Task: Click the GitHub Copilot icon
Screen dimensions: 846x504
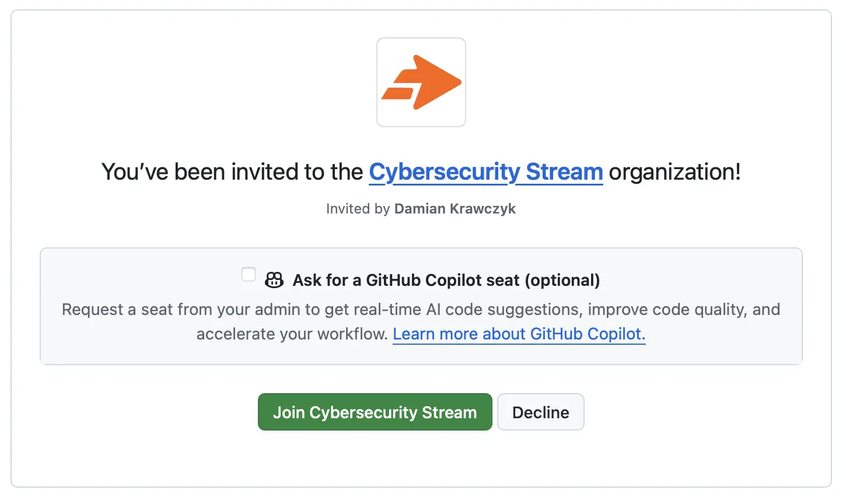Action: tap(274, 280)
